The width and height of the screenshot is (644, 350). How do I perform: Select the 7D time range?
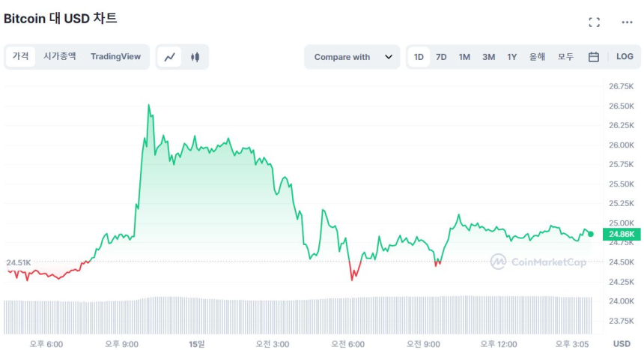click(441, 57)
